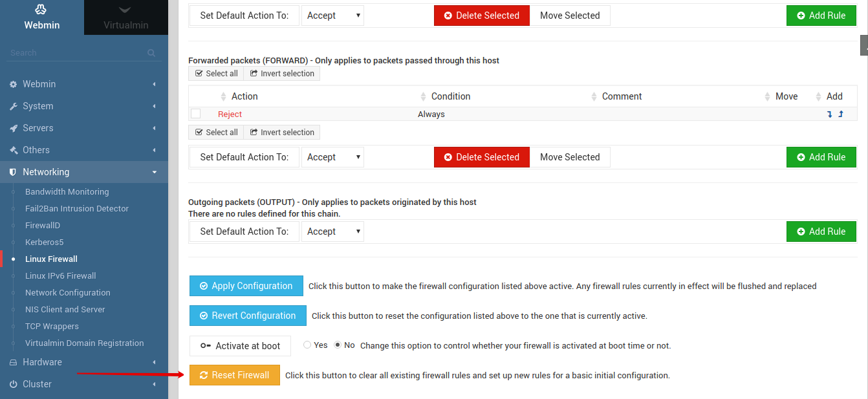868x399 pixels.
Task: Click the Cluster power icon in sidebar
Action: [x=13, y=384]
